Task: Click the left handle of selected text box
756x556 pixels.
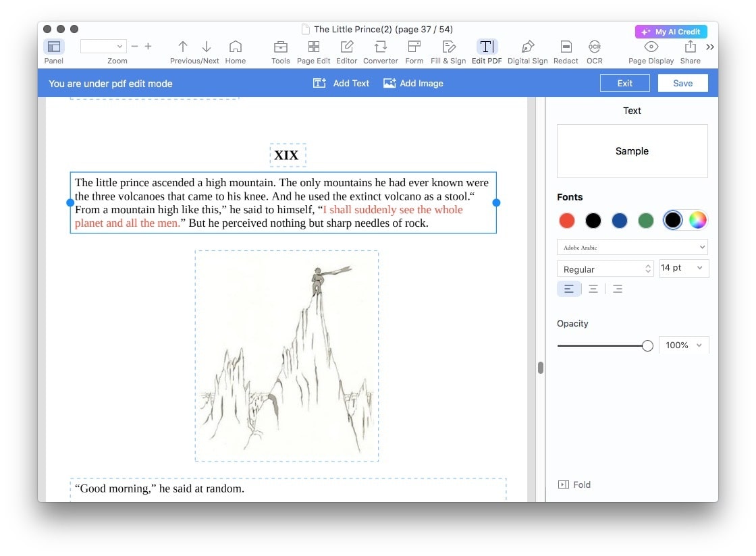Action: 70,203
